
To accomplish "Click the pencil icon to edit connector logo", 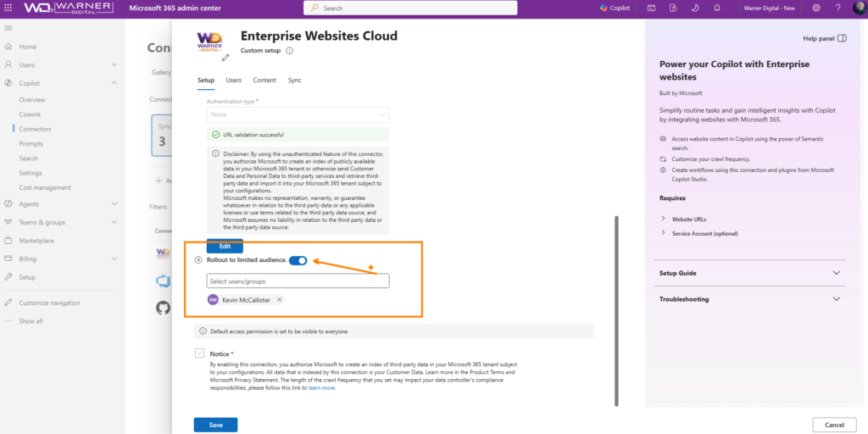I will click(225, 57).
